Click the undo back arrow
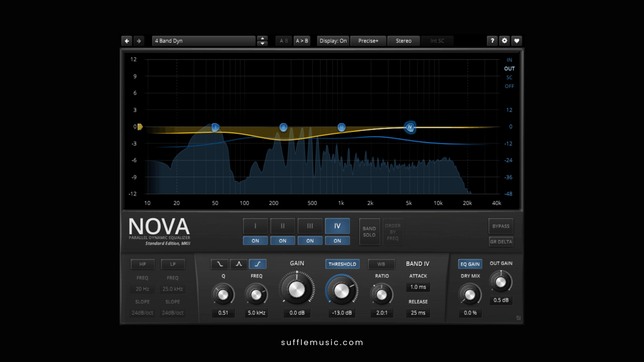The image size is (644, 362). click(127, 41)
